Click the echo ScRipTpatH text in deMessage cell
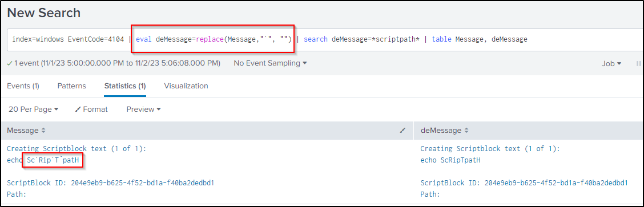The image size is (644, 207). (450, 160)
